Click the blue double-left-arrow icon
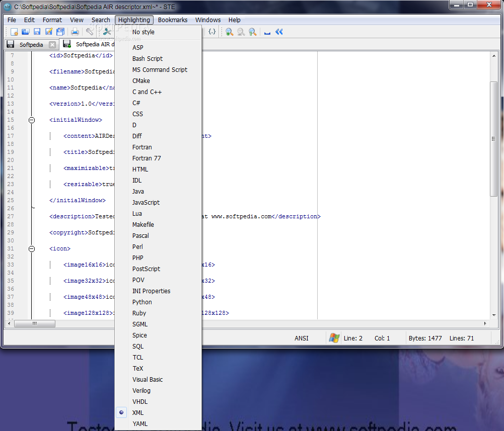 (x=279, y=32)
